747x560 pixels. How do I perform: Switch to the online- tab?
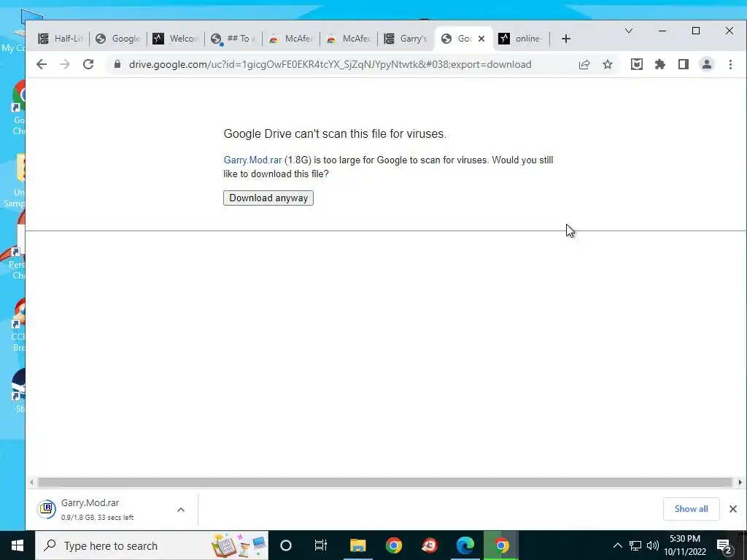521,39
